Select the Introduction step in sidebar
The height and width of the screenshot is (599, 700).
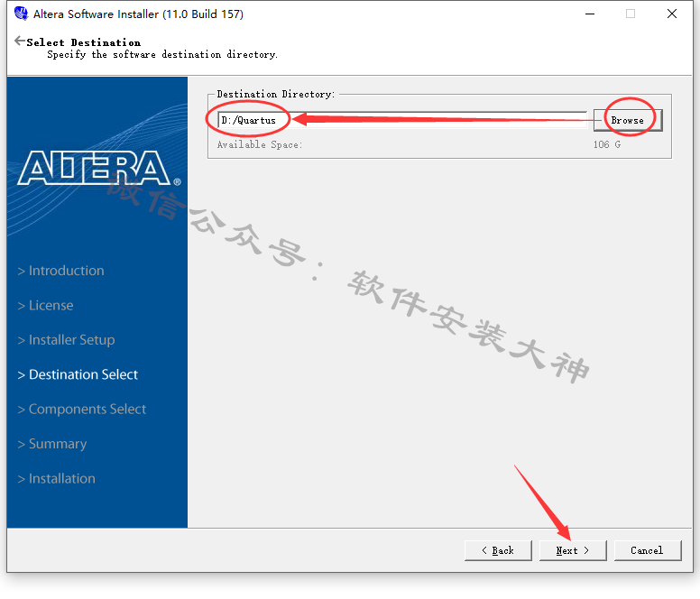coord(60,271)
